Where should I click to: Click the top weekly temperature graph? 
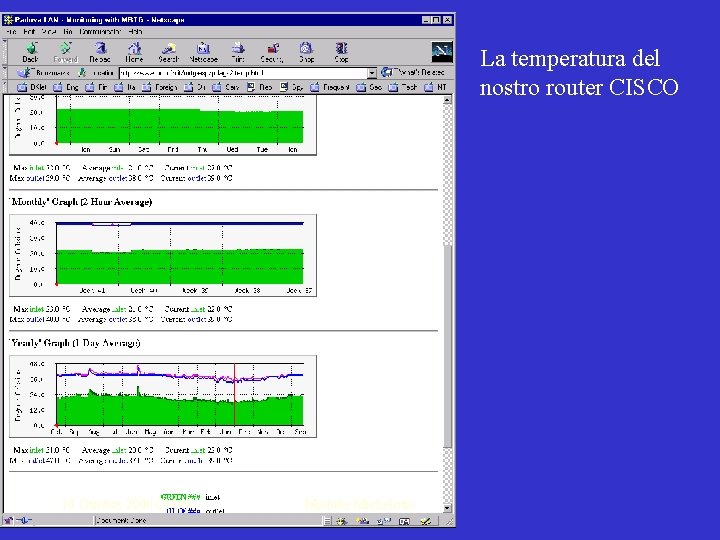tap(163, 125)
